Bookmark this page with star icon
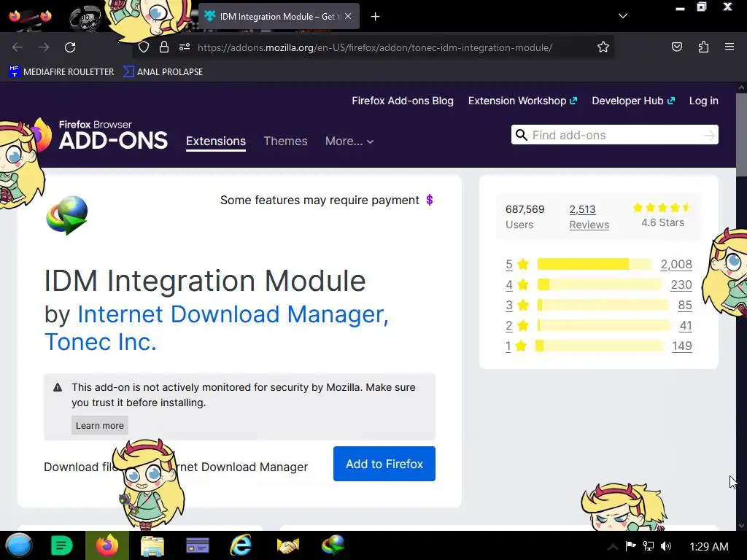The width and height of the screenshot is (747, 560). tap(603, 47)
